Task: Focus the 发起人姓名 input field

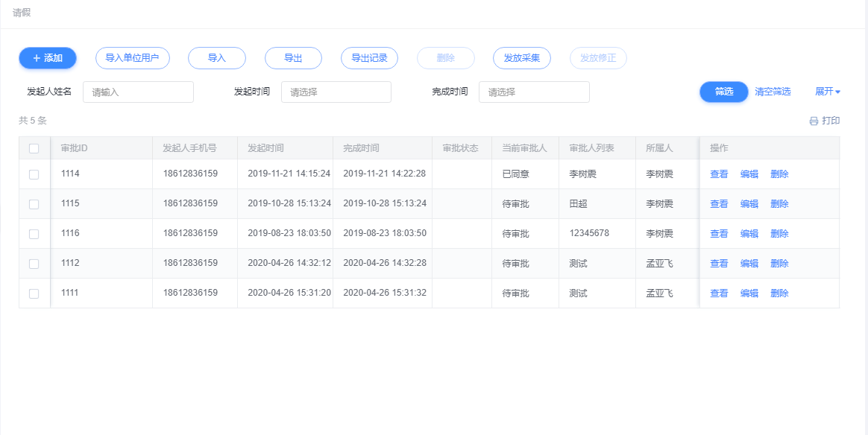Action: click(138, 92)
